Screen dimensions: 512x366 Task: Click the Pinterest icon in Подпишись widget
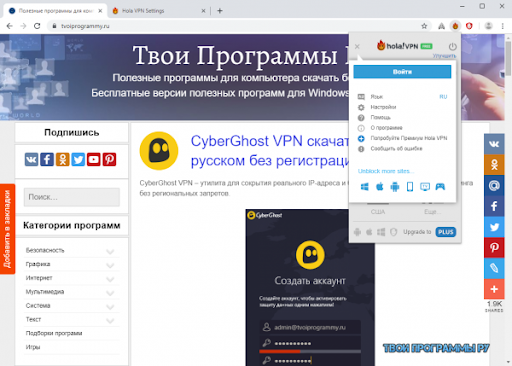click(109, 160)
